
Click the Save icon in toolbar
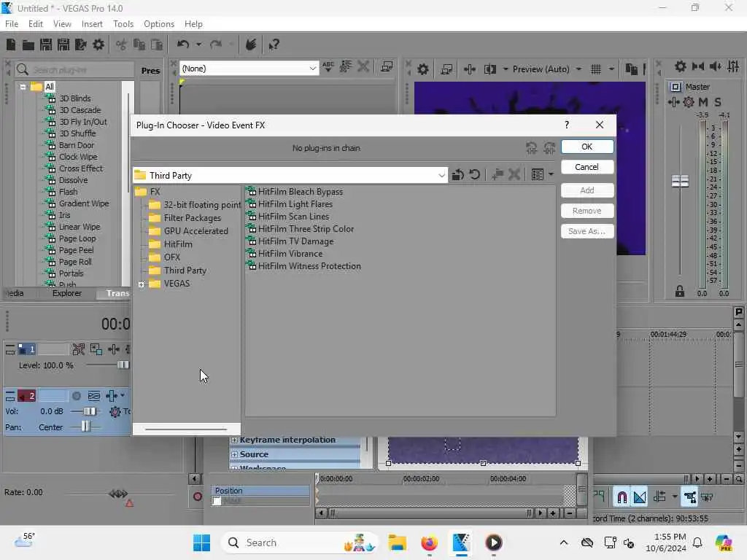[46, 44]
